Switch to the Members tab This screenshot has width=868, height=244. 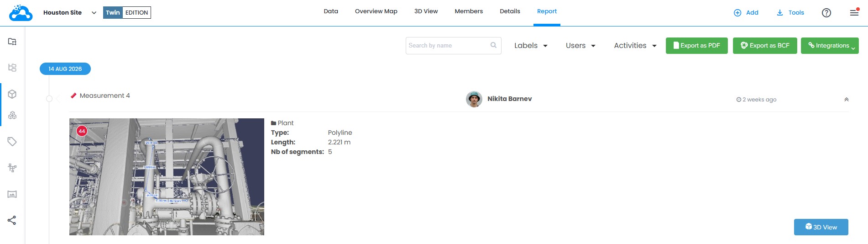pos(469,11)
